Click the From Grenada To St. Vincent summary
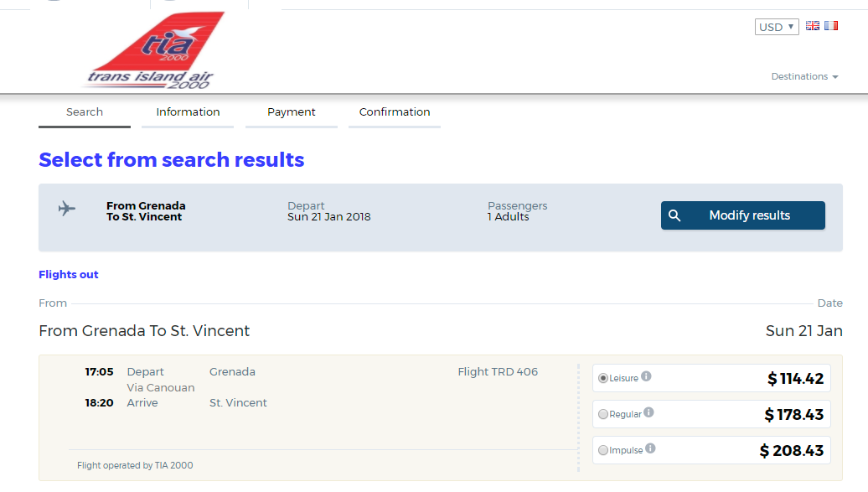The image size is (868, 492). click(x=146, y=211)
